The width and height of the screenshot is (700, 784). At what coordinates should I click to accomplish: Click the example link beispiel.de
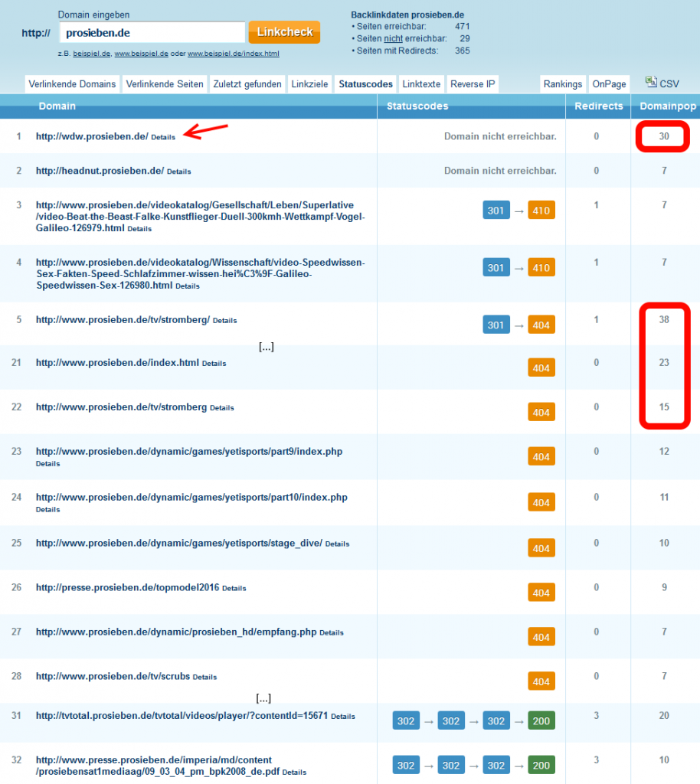point(91,54)
